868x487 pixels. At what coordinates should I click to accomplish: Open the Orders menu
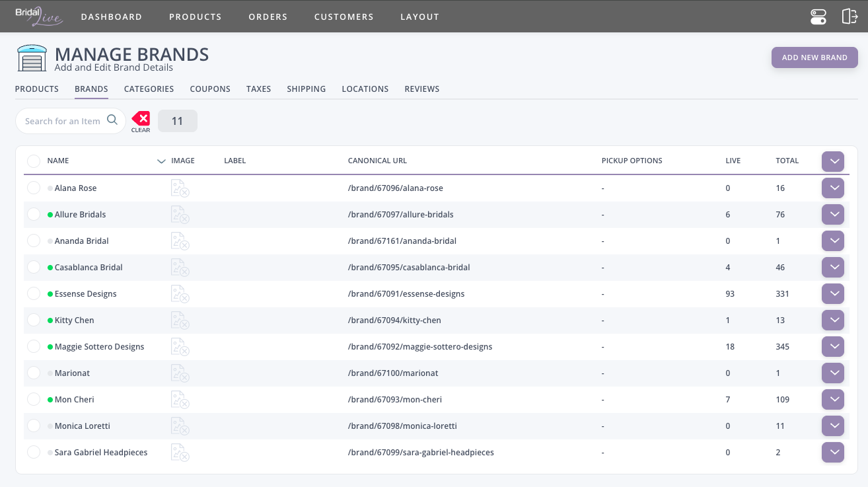click(x=268, y=17)
